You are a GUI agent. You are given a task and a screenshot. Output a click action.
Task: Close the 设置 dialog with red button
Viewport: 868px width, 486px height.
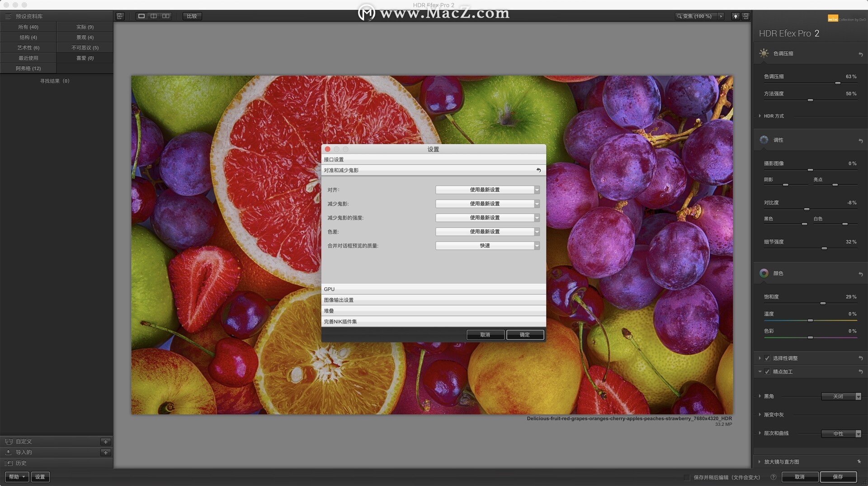(x=328, y=149)
